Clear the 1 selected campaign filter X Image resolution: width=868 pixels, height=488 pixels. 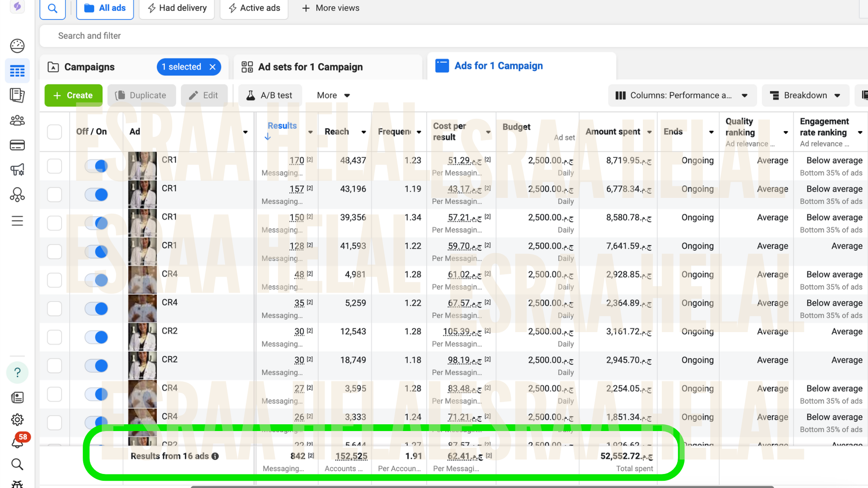[212, 67]
